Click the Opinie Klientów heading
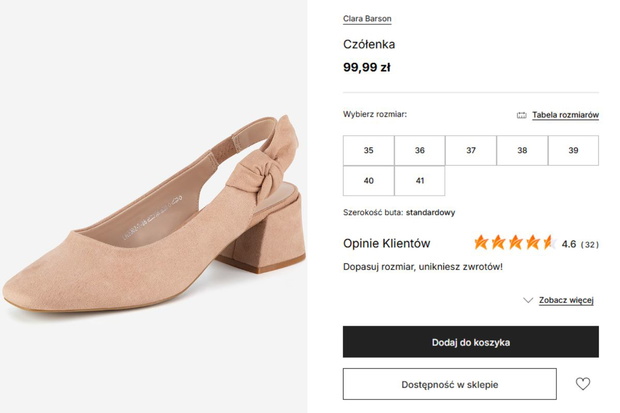The height and width of the screenshot is (413, 620). (386, 243)
